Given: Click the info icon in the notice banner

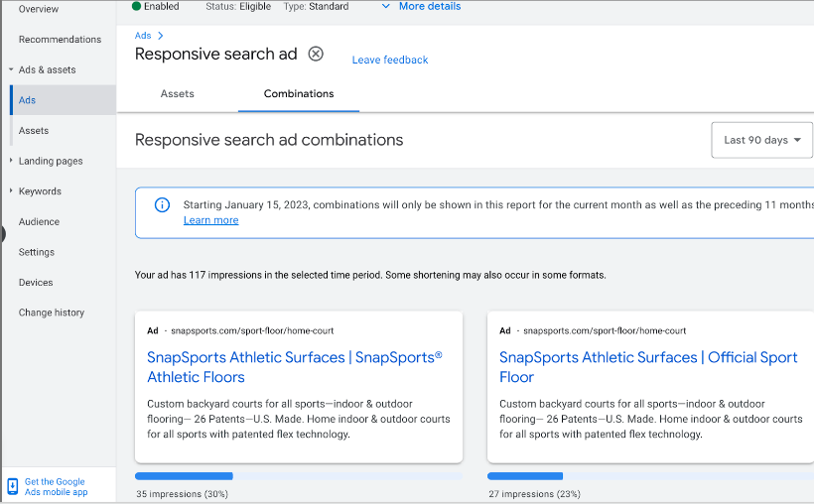Looking at the screenshot, I should pyautogui.click(x=162, y=205).
